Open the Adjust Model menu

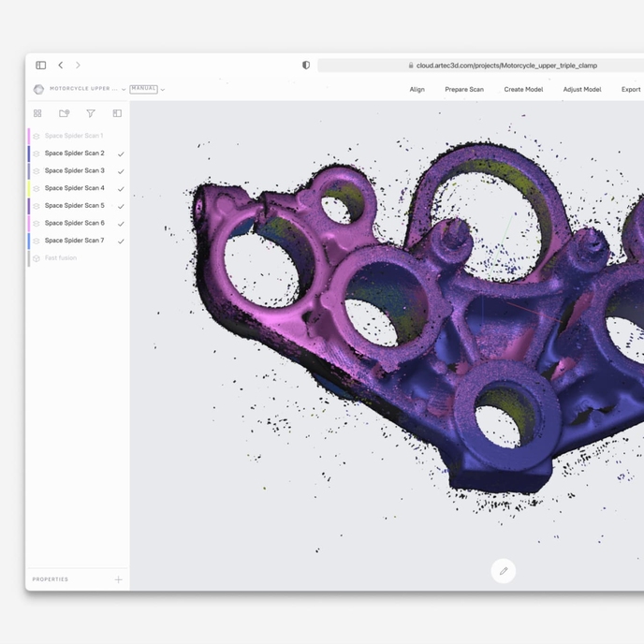pos(582,90)
